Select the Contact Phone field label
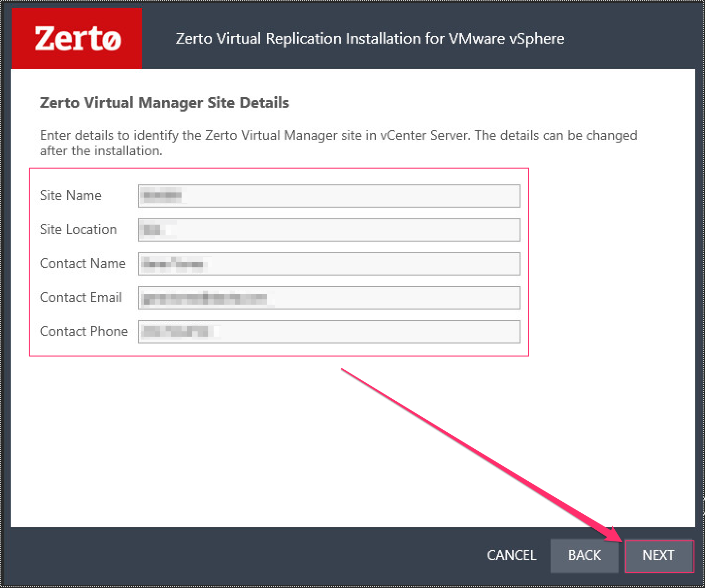The width and height of the screenshot is (705, 588). [x=84, y=331]
